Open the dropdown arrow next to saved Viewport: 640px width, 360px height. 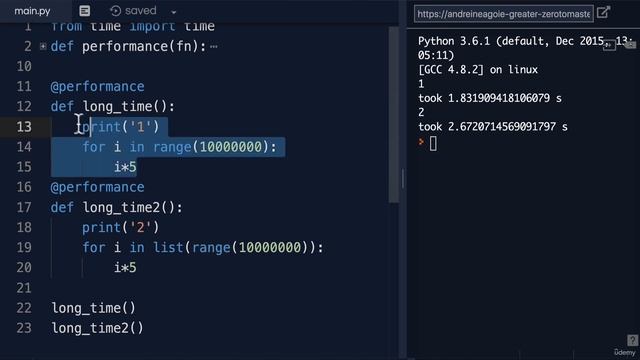(x=173, y=12)
